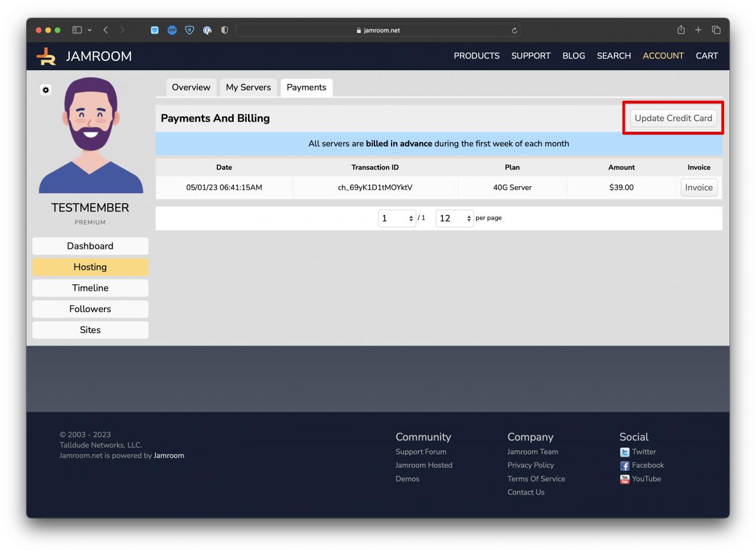Image resolution: width=756 pixels, height=553 pixels.
Task: Reload the page with the refresh icon
Action: tap(514, 31)
